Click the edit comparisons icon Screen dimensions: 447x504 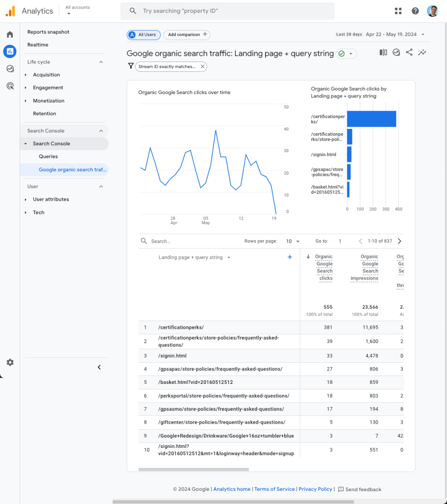(x=383, y=52)
